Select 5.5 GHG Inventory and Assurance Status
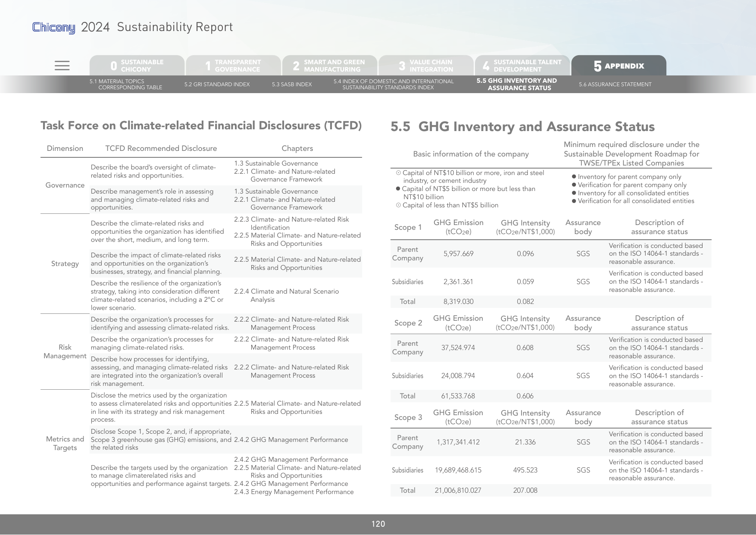The height and width of the screenshot is (535, 756). [517, 84]
